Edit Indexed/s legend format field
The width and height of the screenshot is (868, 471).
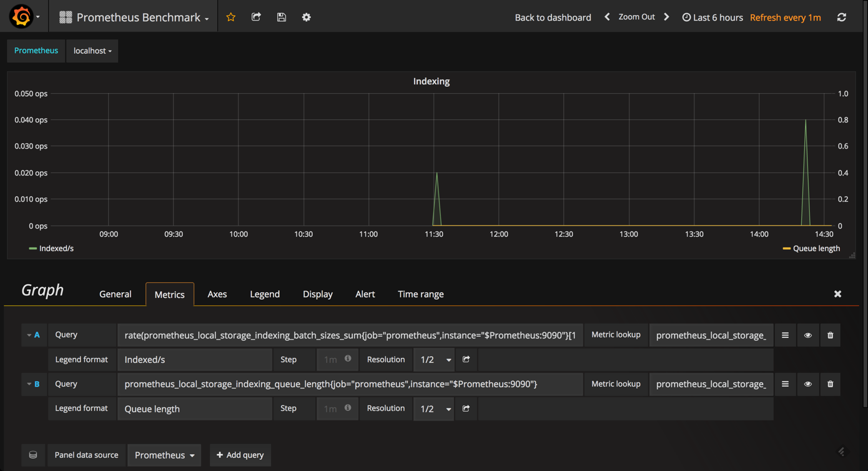[x=195, y=359]
